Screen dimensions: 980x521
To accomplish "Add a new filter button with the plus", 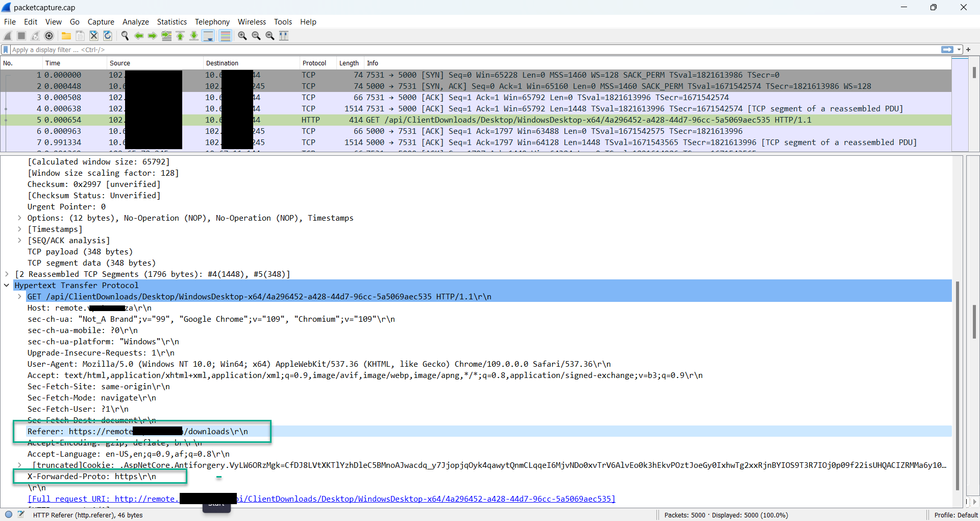I will [x=968, y=50].
